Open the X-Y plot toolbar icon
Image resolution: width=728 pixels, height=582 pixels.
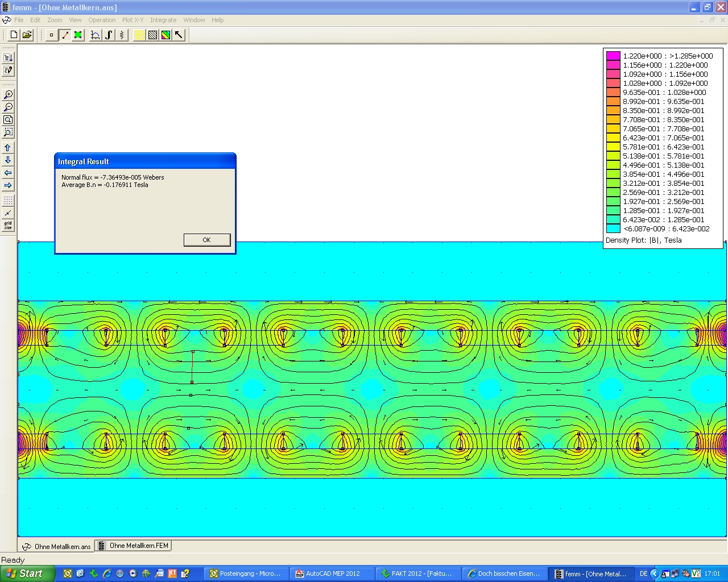[95, 35]
